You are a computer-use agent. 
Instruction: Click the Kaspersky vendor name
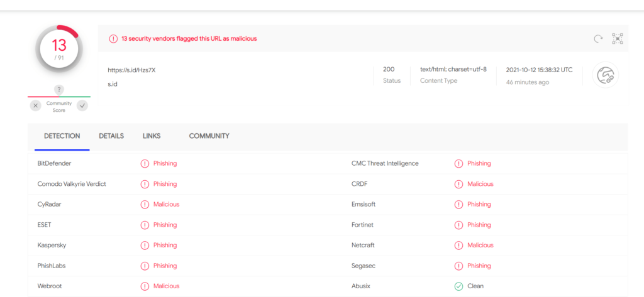point(52,246)
